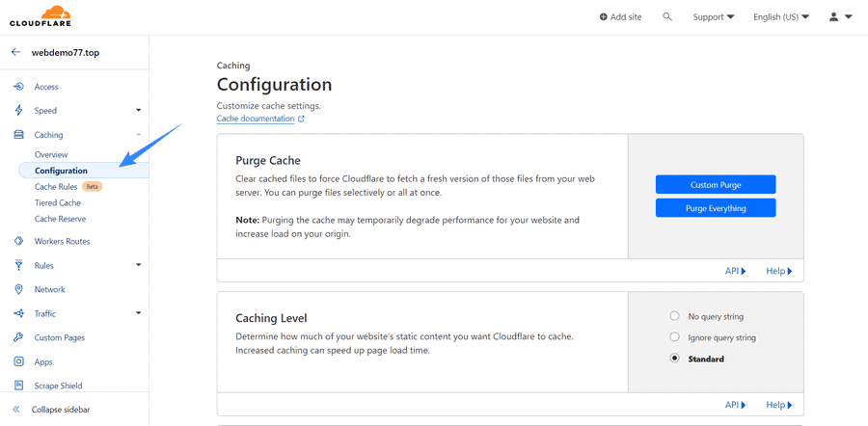Click the Network location pin icon
This screenshot has width=868, height=426.
19,289
